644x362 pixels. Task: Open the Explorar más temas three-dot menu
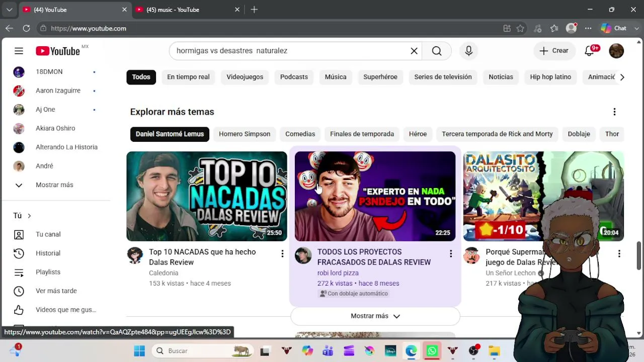[614, 112]
